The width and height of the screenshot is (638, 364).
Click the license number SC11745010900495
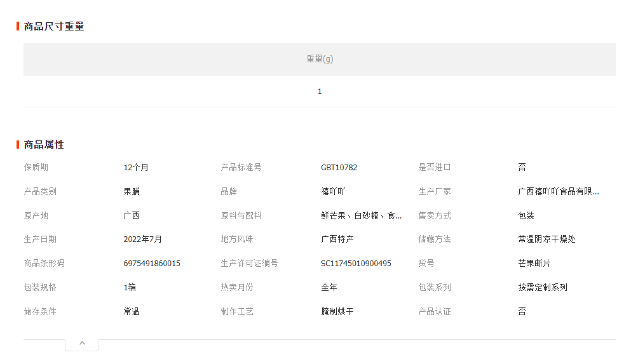coord(356,263)
